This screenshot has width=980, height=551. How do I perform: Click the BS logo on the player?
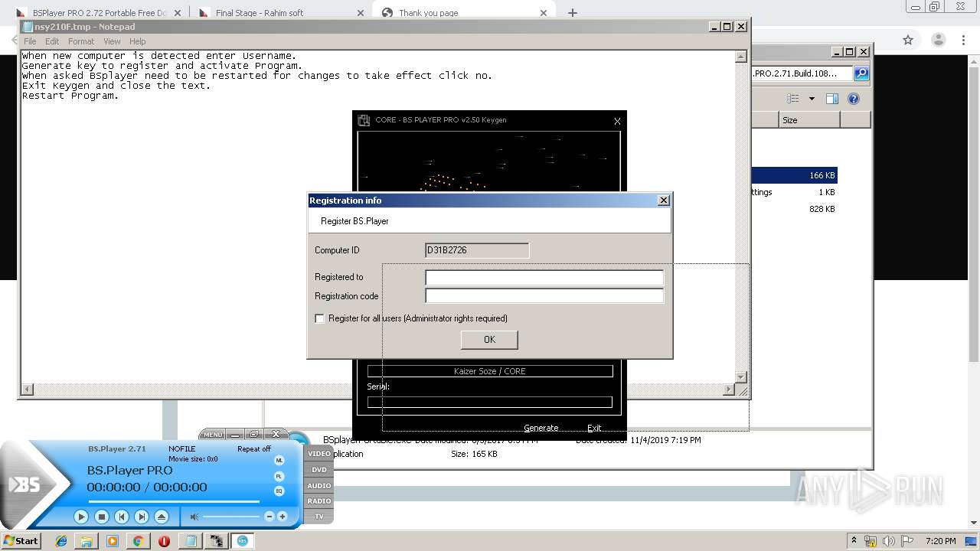(x=24, y=485)
